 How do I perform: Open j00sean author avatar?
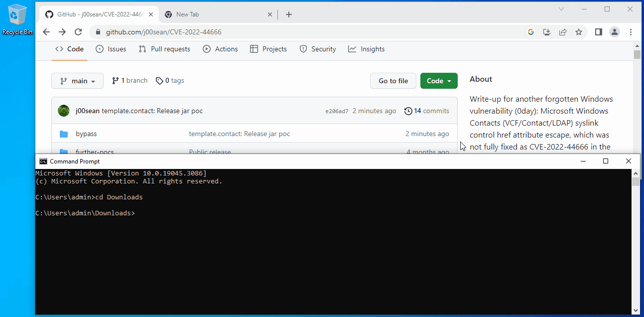pyautogui.click(x=64, y=111)
